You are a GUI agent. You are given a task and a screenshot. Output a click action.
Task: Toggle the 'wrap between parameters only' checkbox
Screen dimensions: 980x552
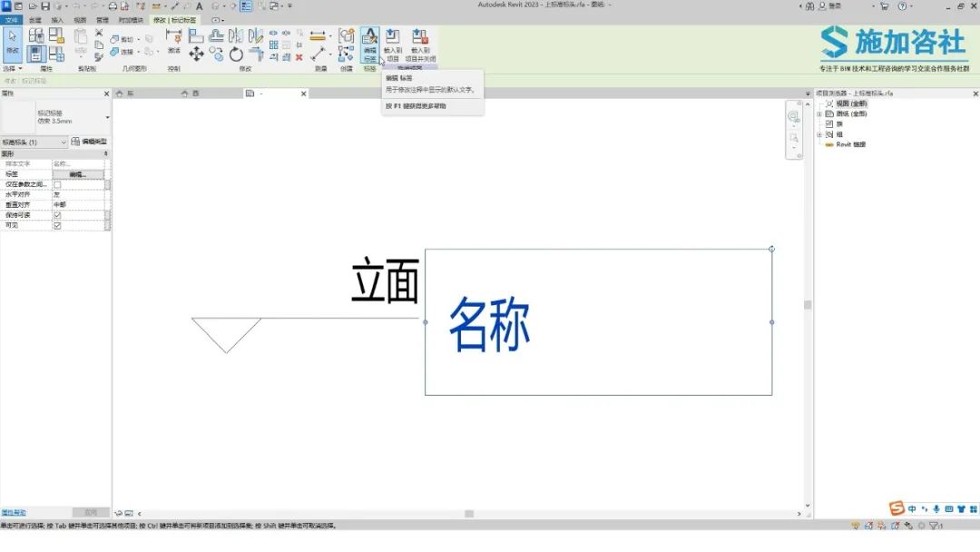click(x=57, y=184)
